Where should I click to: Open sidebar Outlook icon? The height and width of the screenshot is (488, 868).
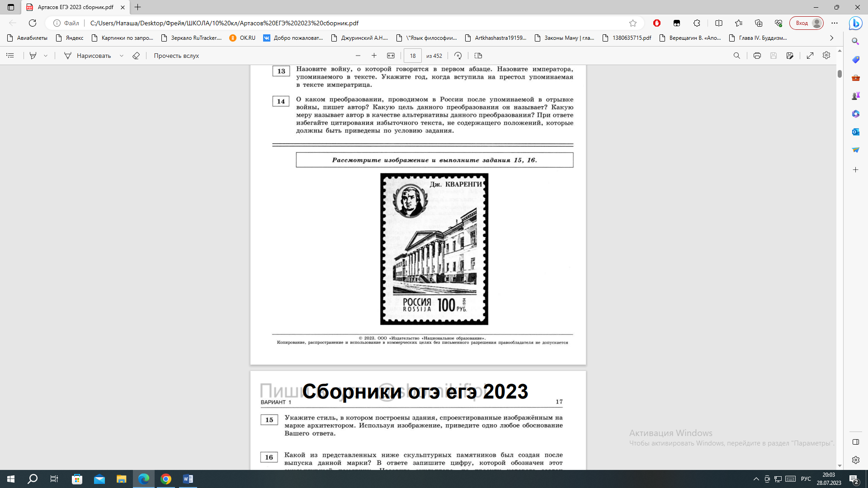tap(855, 132)
